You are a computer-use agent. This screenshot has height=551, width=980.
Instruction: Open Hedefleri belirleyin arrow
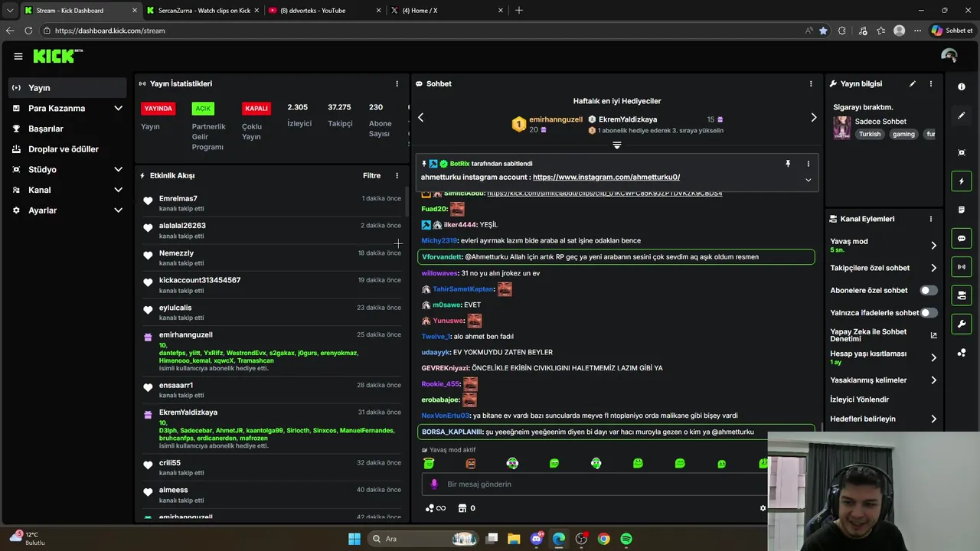933,419
